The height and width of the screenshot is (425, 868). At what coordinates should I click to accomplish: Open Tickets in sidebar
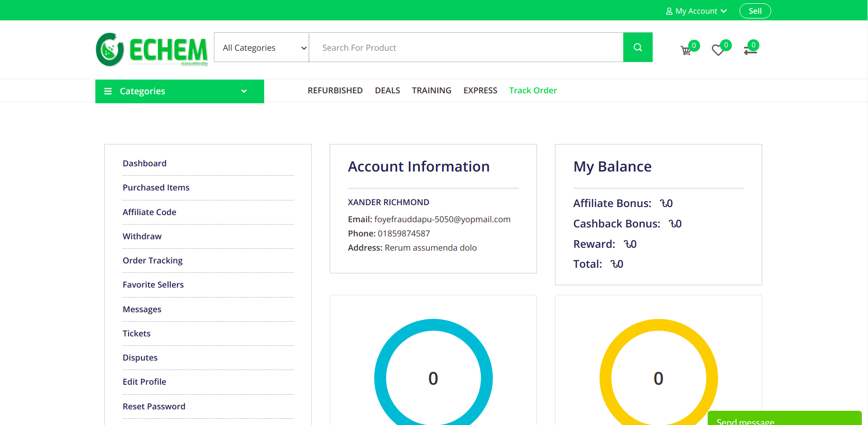click(137, 334)
